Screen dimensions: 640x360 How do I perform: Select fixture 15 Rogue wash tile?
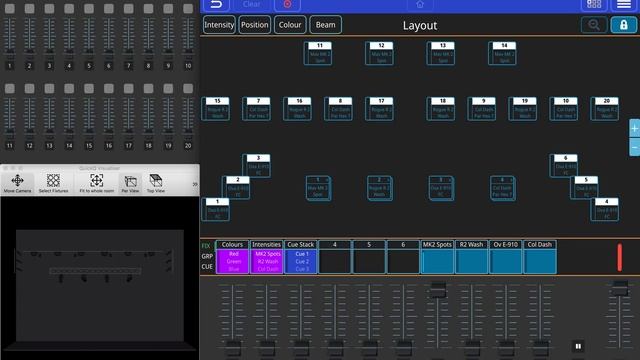click(216, 109)
